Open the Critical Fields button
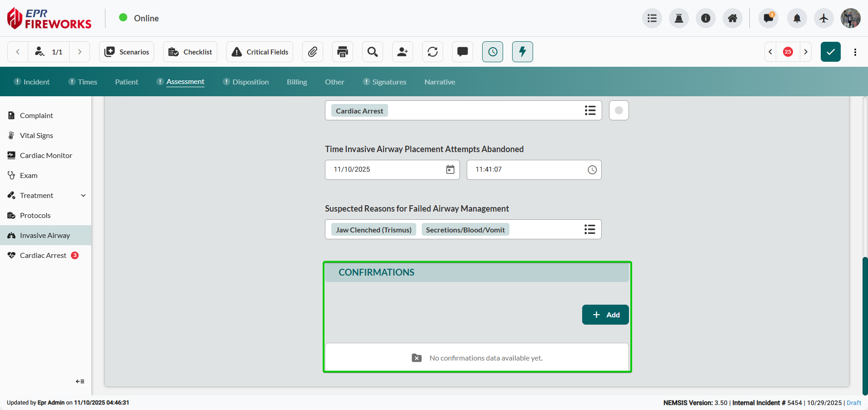868x410 pixels. pos(259,52)
